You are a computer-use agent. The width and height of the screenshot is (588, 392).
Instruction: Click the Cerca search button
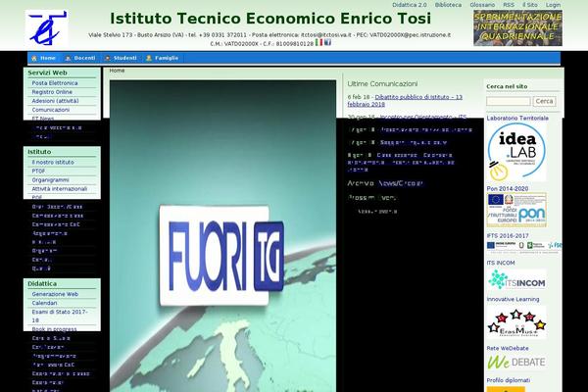coord(544,101)
